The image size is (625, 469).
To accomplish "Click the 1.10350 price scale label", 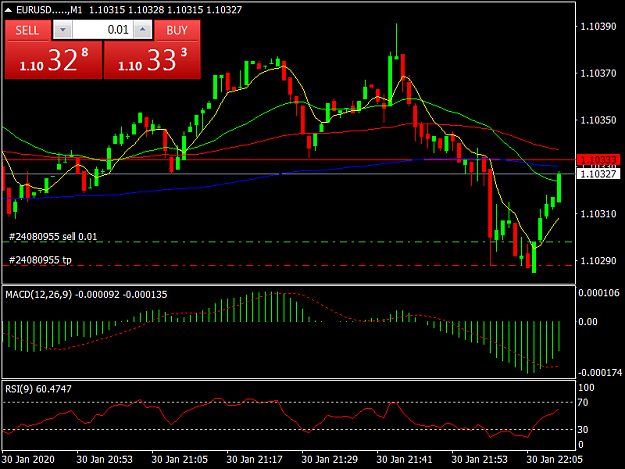I will [598, 120].
